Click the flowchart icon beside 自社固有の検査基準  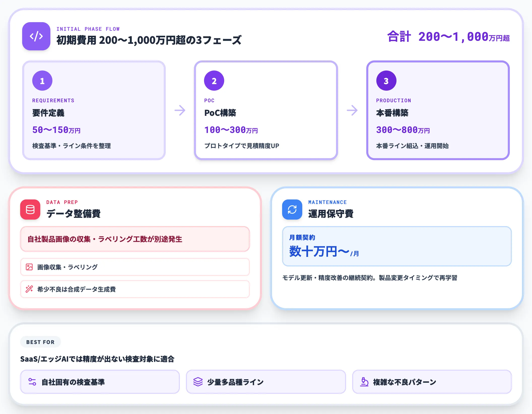(x=32, y=382)
